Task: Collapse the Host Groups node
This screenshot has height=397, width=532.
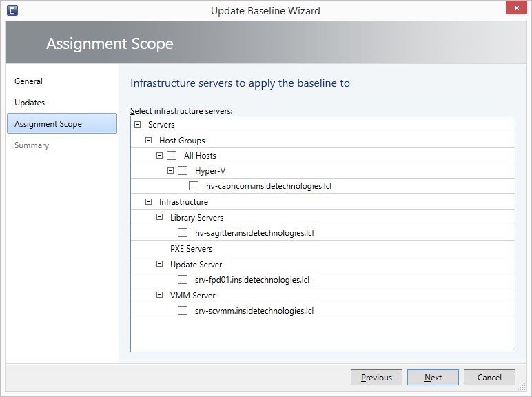Action: [148, 140]
